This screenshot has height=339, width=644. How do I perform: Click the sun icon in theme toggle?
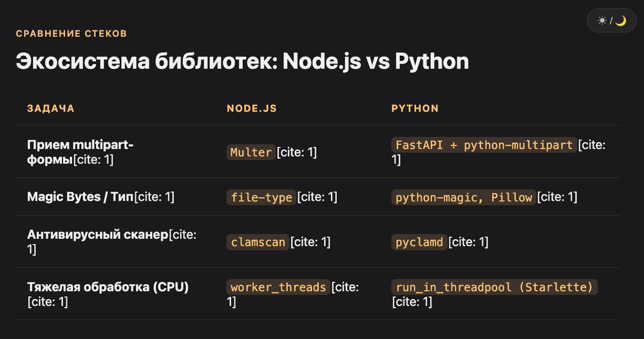602,21
